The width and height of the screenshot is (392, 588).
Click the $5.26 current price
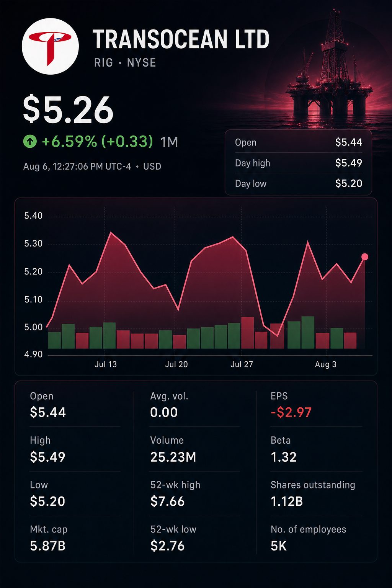(68, 110)
